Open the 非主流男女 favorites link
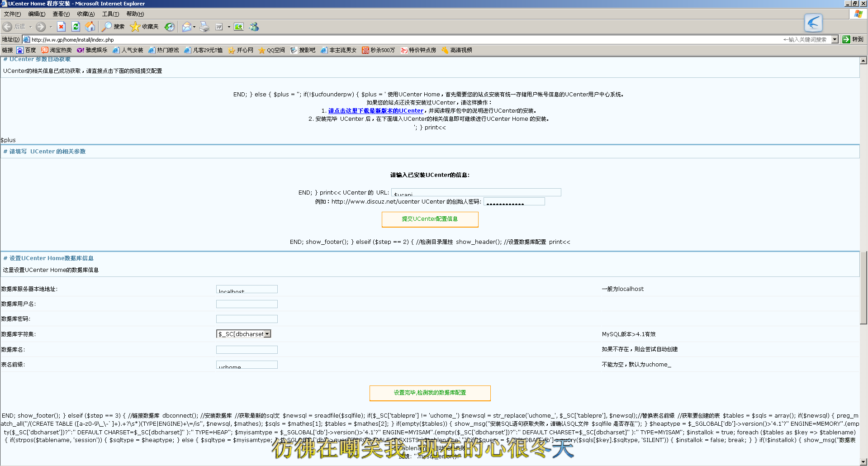The height and width of the screenshot is (466, 868). click(x=339, y=50)
